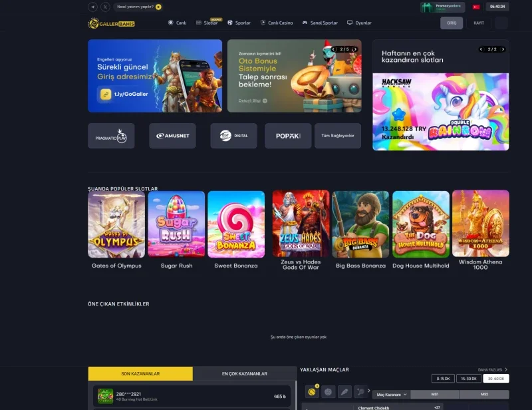
Task: Open the Sanal Sporlar menu
Action: click(320, 23)
